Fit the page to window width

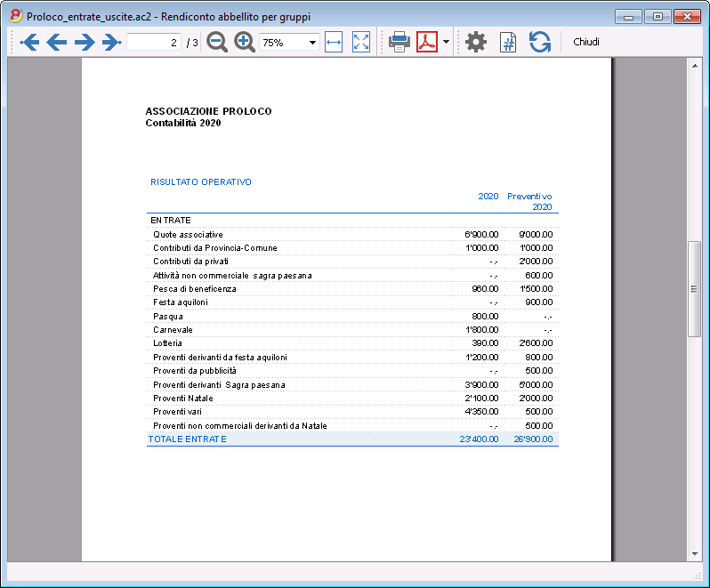pos(334,42)
